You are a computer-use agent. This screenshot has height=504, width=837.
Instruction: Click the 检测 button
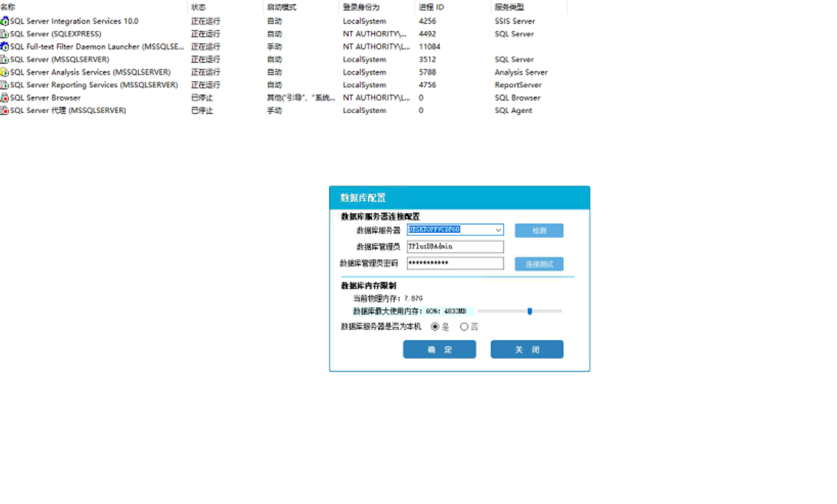pos(539,231)
